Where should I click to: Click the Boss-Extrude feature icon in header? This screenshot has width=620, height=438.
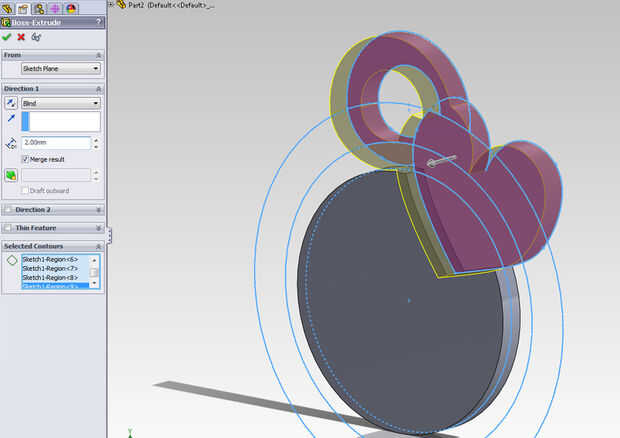pyautogui.click(x=6, y=22)
